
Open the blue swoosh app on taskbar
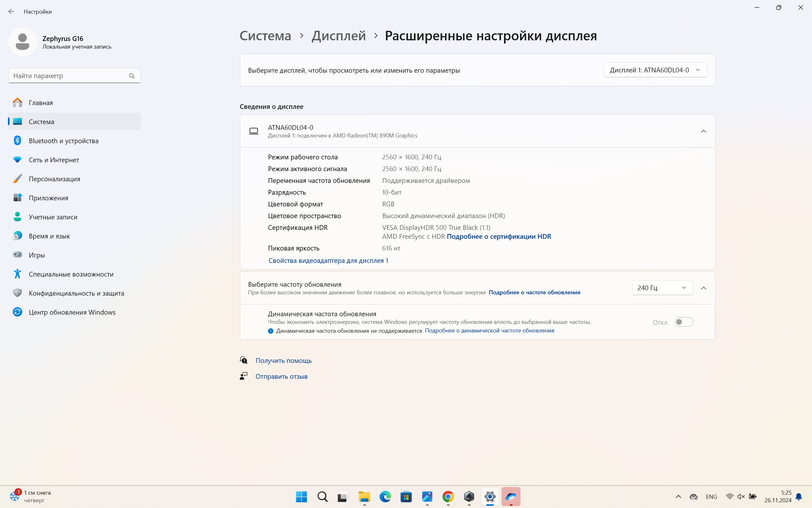511,497
